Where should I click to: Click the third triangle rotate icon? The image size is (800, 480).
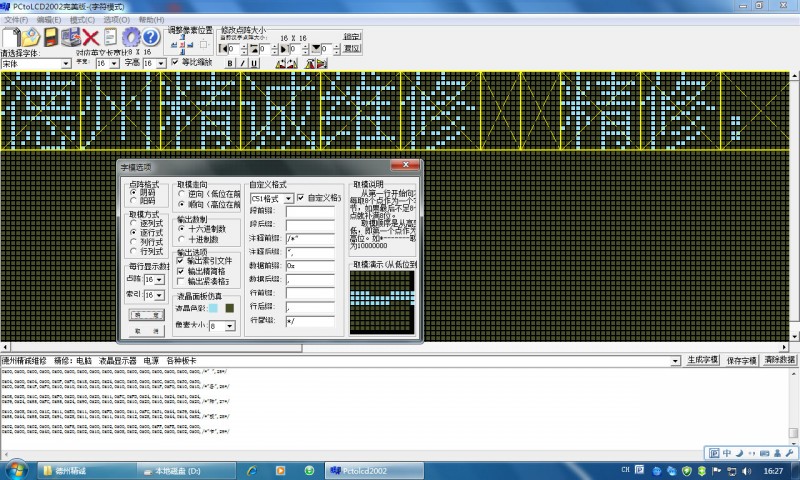coord(310,63)
